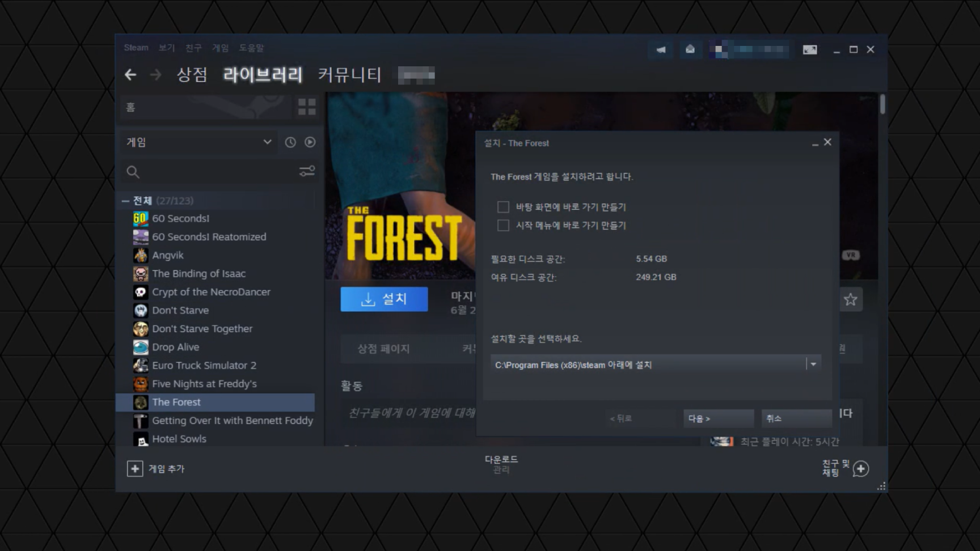Enable desktop shortcut creation checkbox

[503, 207]
